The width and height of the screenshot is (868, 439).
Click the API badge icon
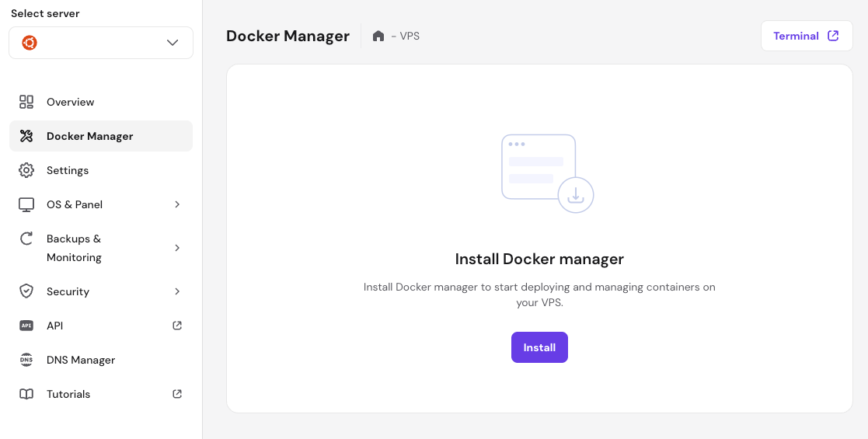[26, 326]
